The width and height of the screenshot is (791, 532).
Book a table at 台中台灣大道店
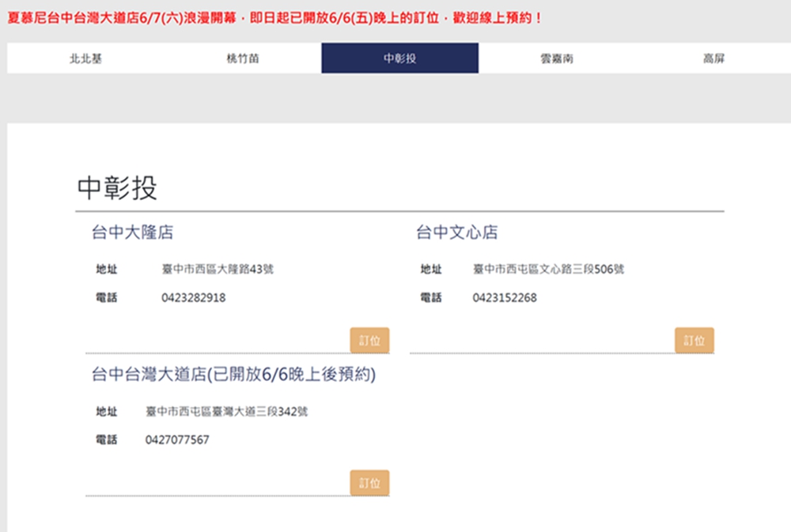click(369, 483)
